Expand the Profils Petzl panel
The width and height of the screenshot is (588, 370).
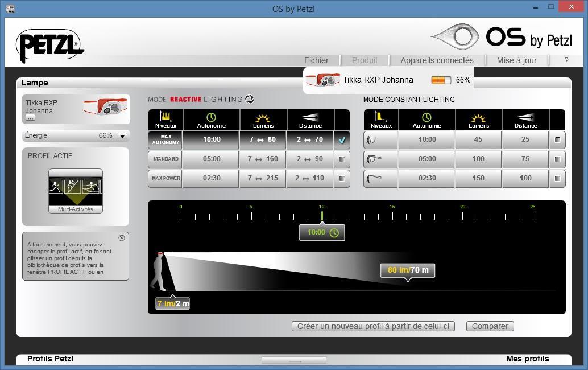point(50,359)
